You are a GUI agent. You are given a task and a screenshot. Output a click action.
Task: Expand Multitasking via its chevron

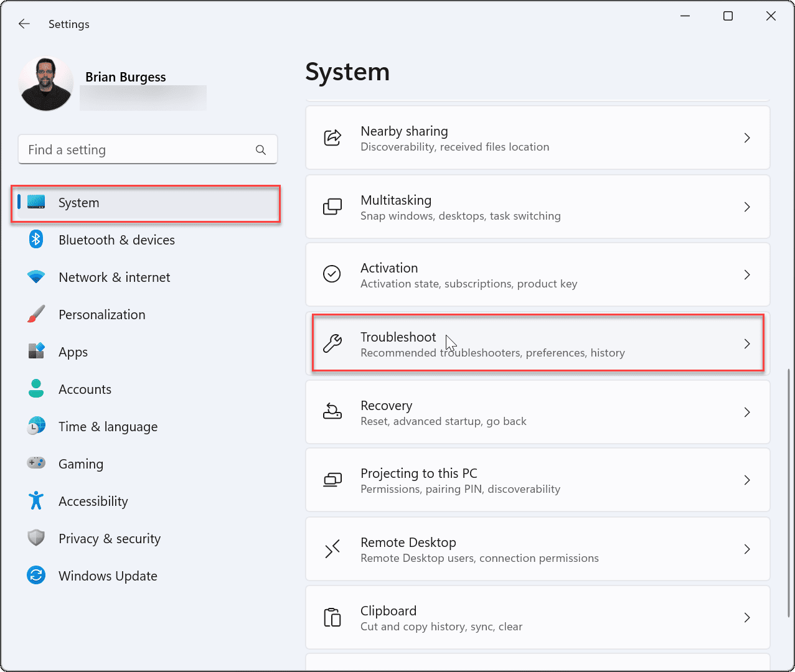[x=747, y=207]
